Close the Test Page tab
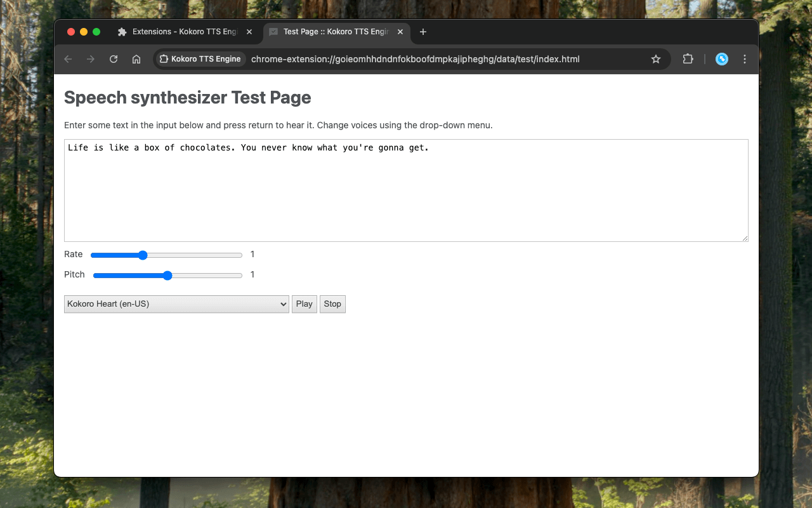The image size is (812, 508). click(400, 32)
